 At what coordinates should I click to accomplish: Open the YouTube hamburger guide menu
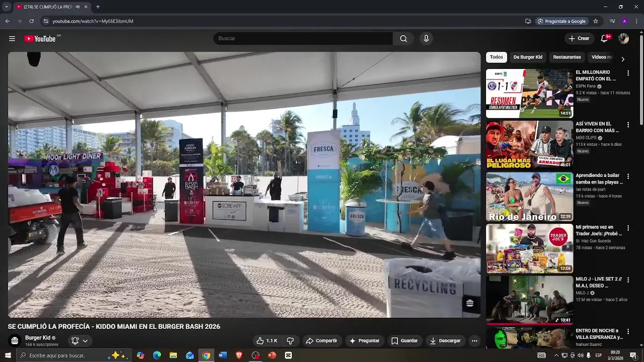point(12,39)
